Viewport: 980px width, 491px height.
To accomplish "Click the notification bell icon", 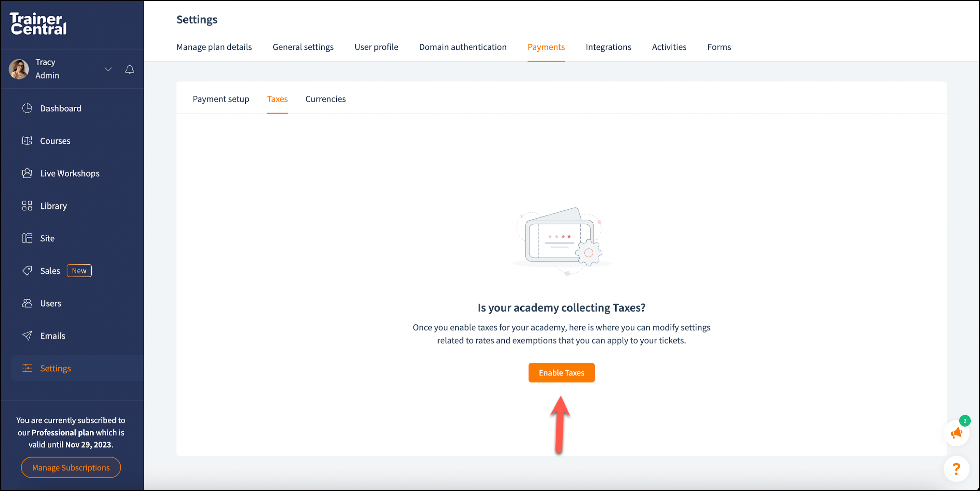I will coord(130,69).
